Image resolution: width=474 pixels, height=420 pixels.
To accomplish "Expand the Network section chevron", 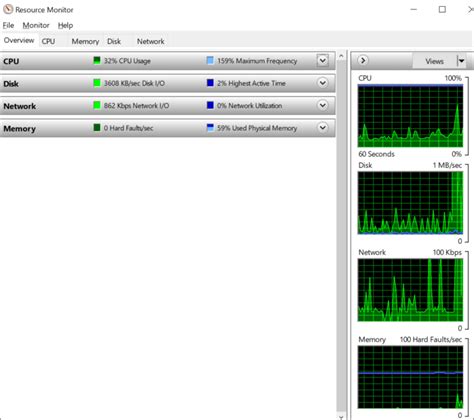I will tap(322, 105).
